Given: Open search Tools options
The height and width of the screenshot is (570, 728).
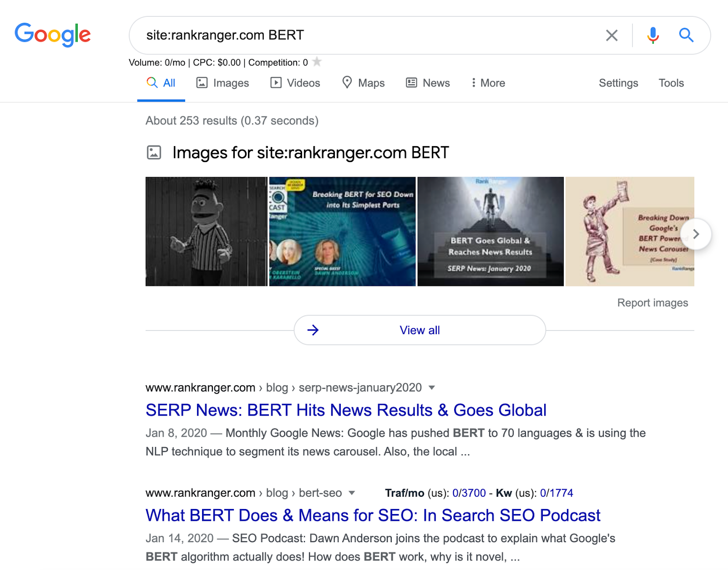Looking at the screenshot, I should [x=671, y=83].
